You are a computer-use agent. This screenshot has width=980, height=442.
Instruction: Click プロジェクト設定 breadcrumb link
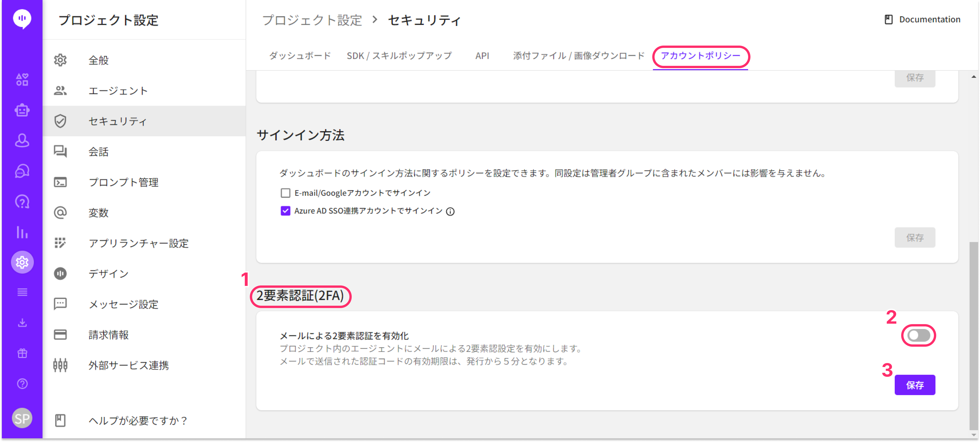[x=312, y=20]
